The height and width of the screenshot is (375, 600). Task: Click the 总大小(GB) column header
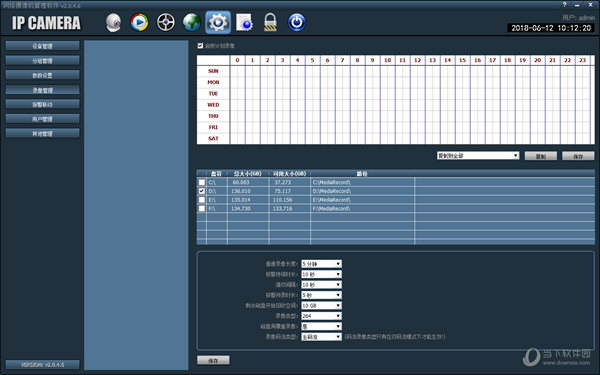248,174
